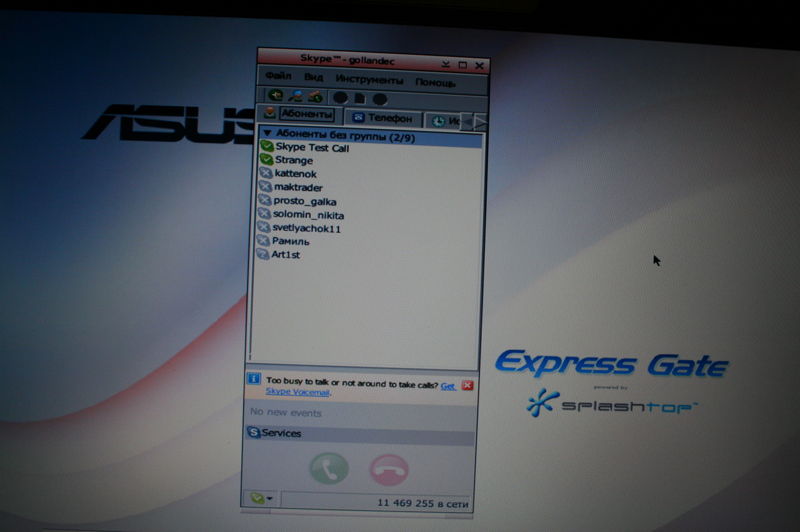Screen dimensions: 800x532
Task: Maximize the Skype window
Action: click(462, 65)
